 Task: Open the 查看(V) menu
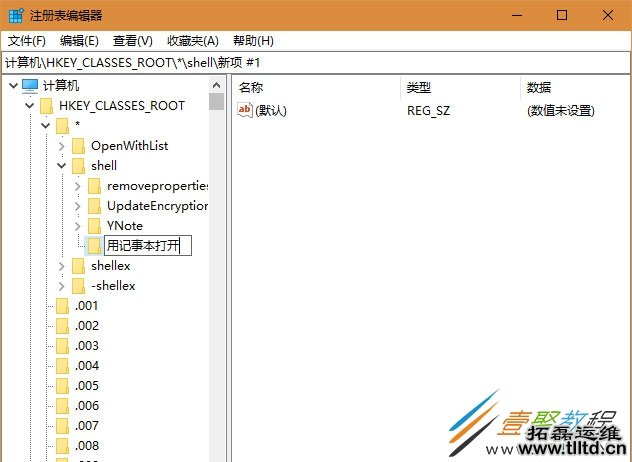133,41
